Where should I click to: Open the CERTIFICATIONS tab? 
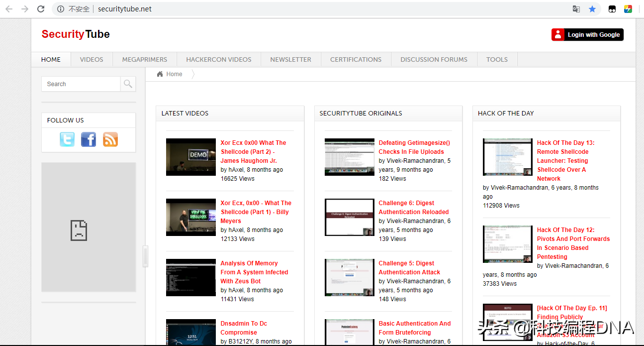pos(356,60)
